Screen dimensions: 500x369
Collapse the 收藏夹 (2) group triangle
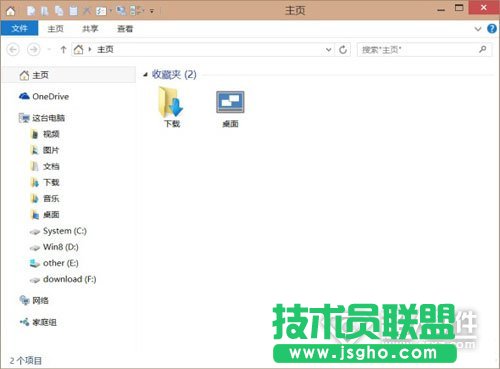[145, 75]
